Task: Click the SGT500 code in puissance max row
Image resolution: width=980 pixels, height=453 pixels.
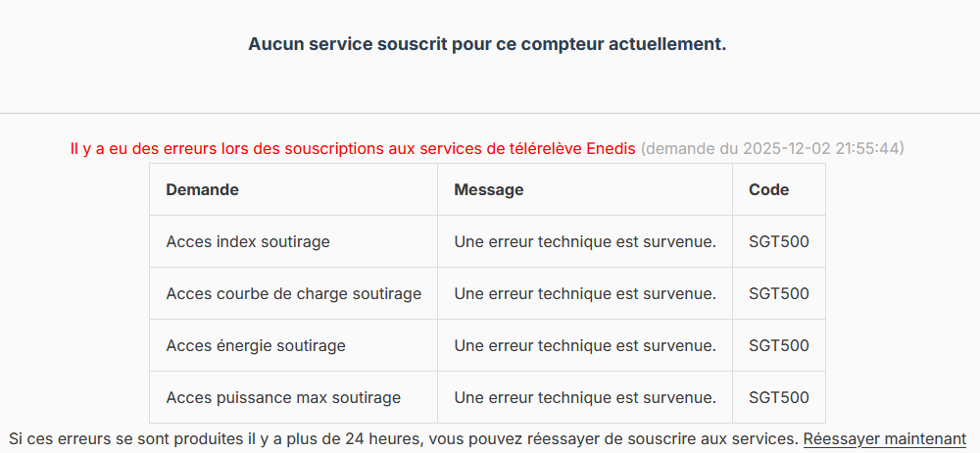Action: [x=779, y=398]
